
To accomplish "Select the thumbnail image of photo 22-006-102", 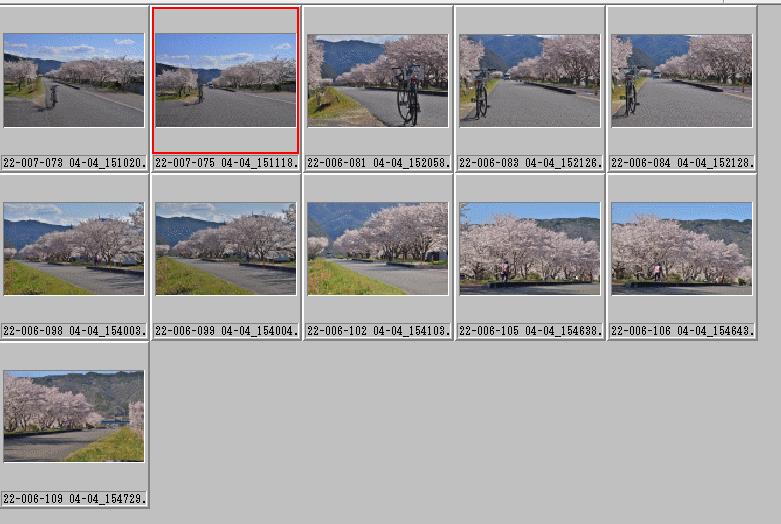I will pyautogui.click(x=378, y=249).
